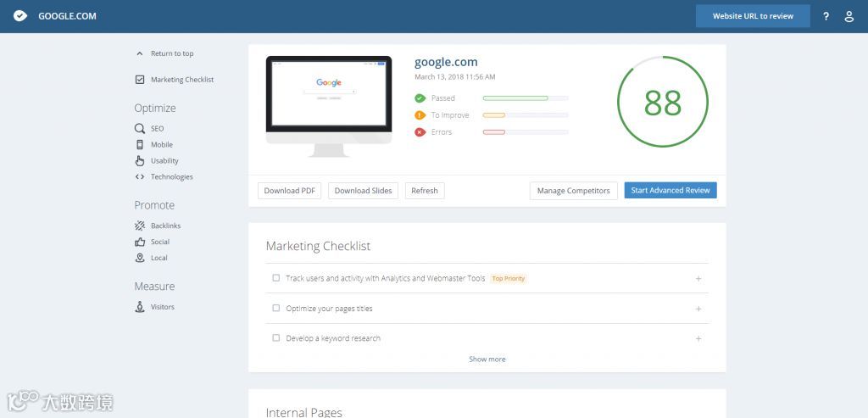The height and width of the screenshot is (418, 868).
Task: Click the SEO magnifier icon
Action: coord(140,128)
